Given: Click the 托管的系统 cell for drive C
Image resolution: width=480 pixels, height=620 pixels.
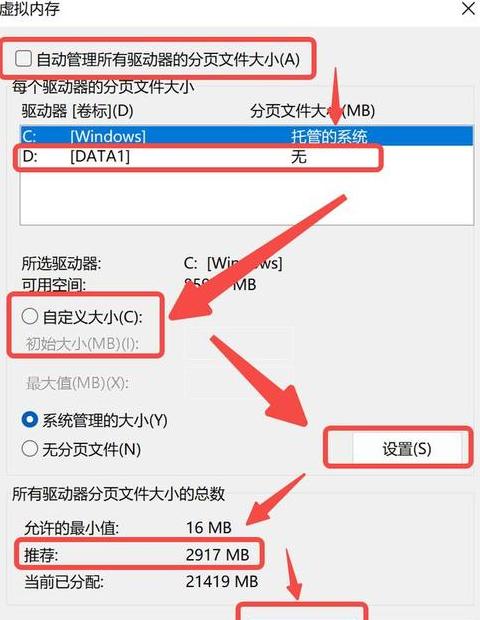Looking at the screenshot, I should pos(329,136).
